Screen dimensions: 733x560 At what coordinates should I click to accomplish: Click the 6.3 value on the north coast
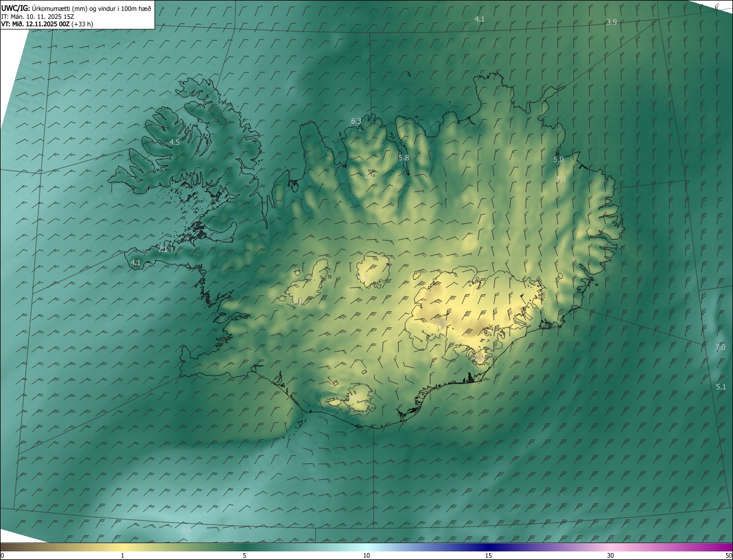pos(356,121)
